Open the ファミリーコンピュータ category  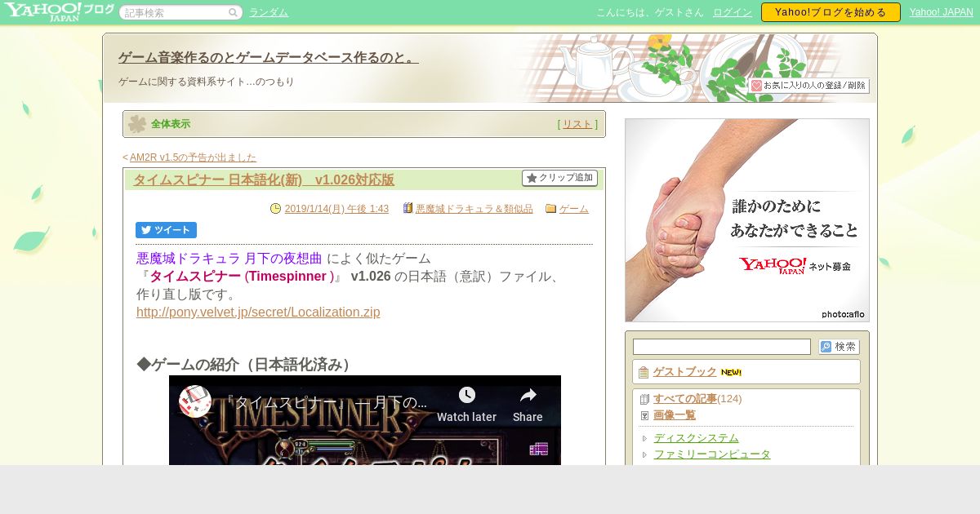tap(712, 454)
